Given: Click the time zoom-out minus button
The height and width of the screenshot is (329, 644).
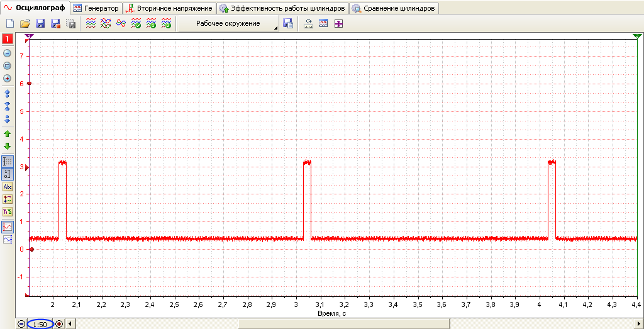Looking at the screenshot, I should pos(21,325).
